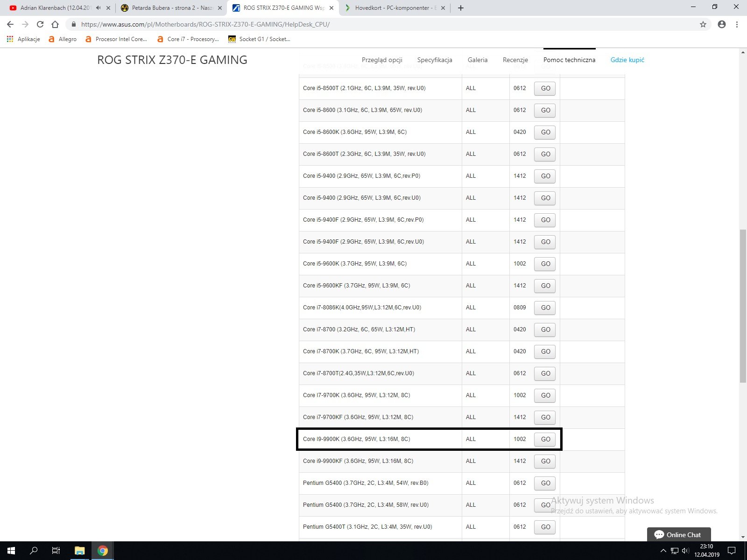Select the Core i9-9900K processor name text
Image resolution: width=747 pixels, height=560 pixels.
tap(357, 439)
